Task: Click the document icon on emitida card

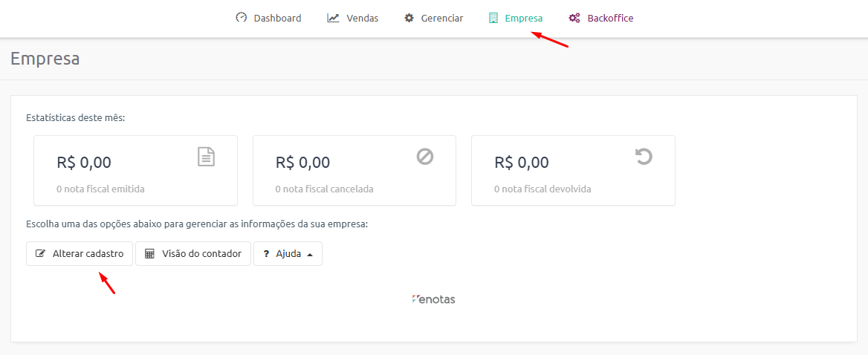Action: [x=206, y=157]
